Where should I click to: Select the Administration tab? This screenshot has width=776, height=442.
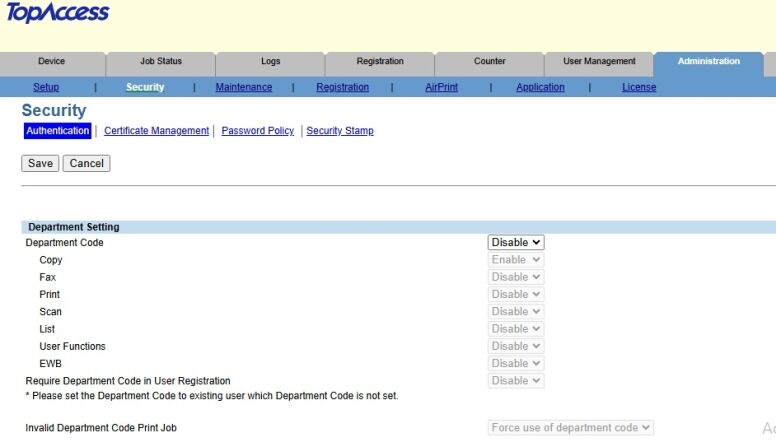pyautogui.click(x=709, y=62)
